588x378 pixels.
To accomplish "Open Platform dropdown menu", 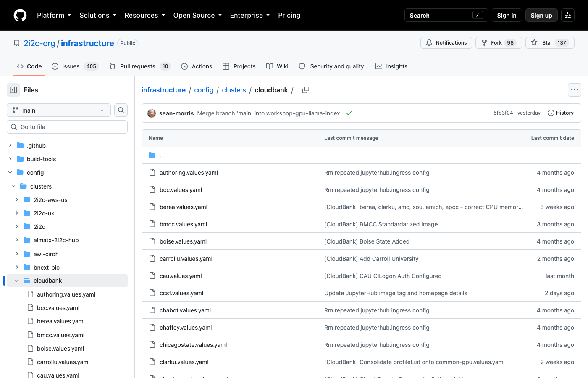I will tap(54, 16).
